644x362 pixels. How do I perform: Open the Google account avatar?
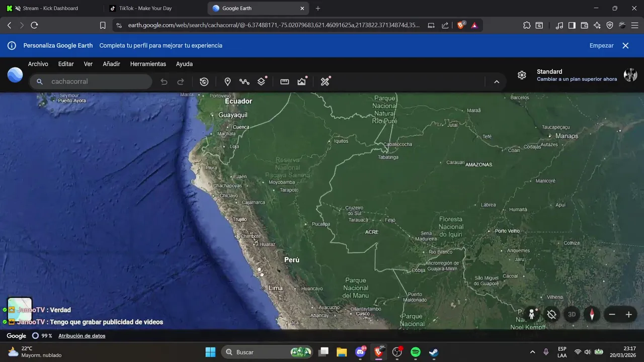pos(630,75)
